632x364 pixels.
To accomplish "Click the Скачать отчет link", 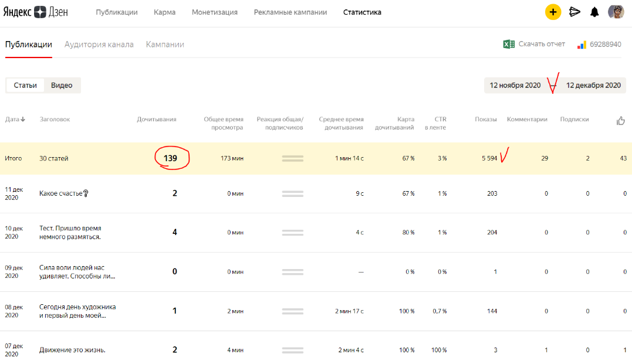I will pos(542,44).
